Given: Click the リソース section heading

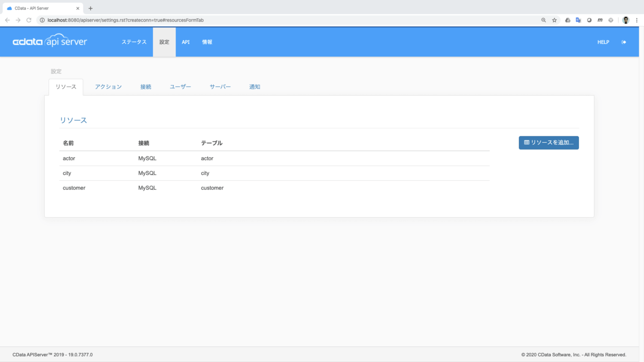Looking at the screenshot, I should [x=74, y=120].
